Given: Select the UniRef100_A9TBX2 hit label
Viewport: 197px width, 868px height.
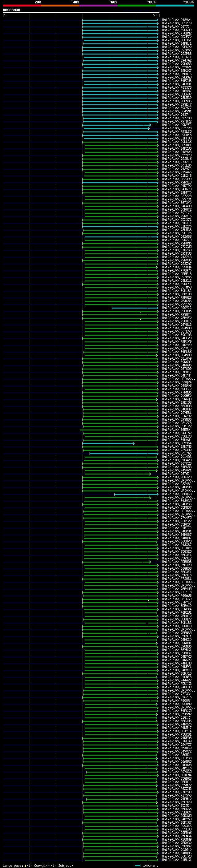Looking at the screenshot, I should pyautogui.click(x=177, y=122).
